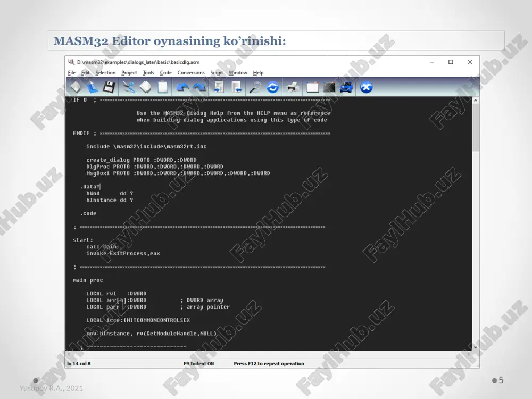
Task: Maximize the MASM32 editor window
Action: [x=451, y=62]
